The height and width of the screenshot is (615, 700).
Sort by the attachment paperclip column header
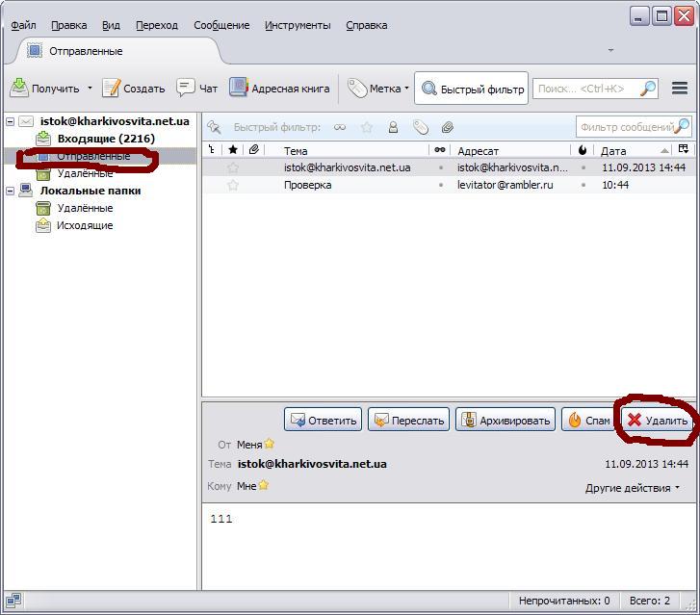coord(254,150)
